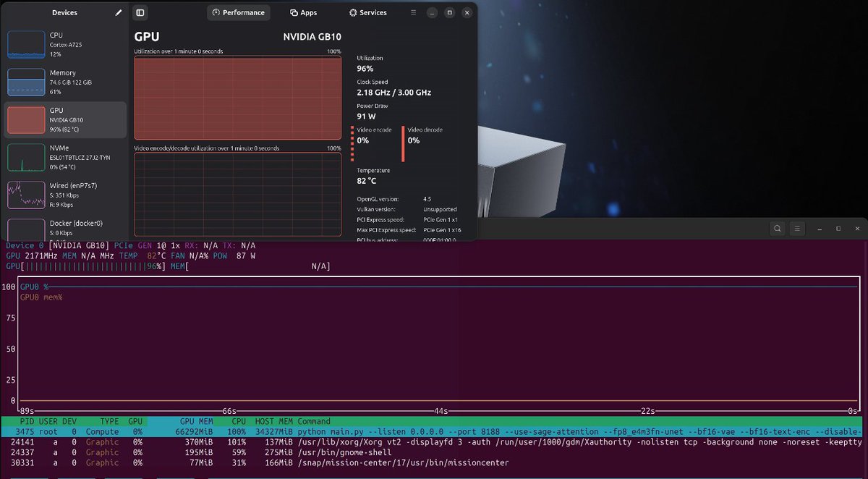Click the Temperature 82 °C value
The image size is (868, 479).
pos(367,180)
